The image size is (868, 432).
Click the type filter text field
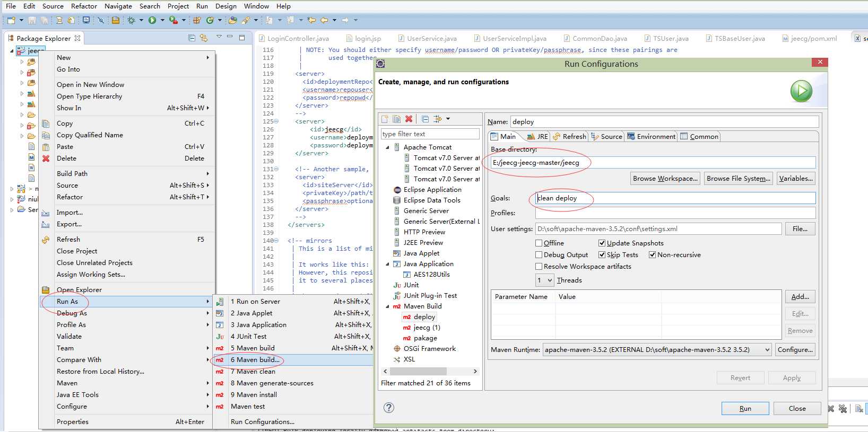coord(430,134)
